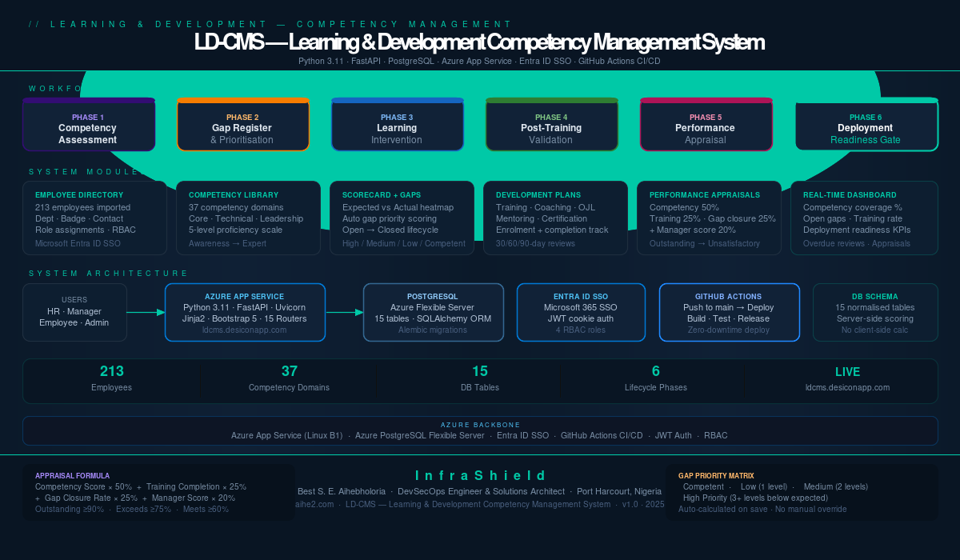Open the Development Plans module heading

point(538,195)
